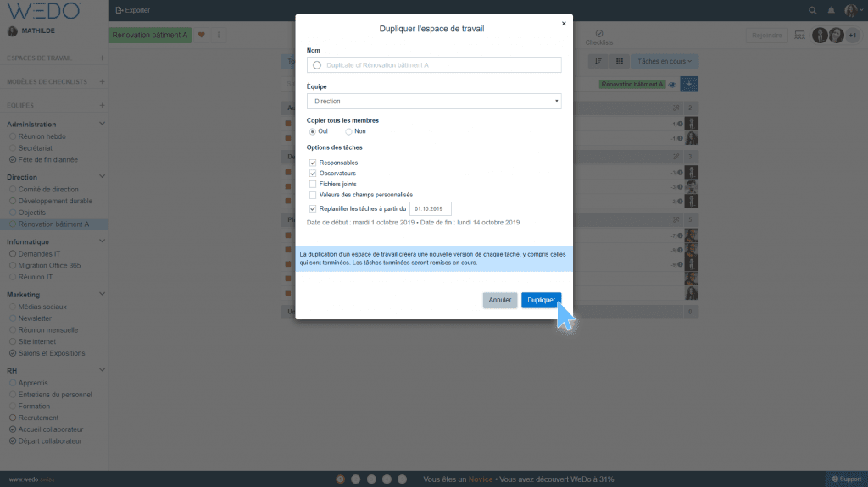The height and width of the screenshot is (487, 868).
Task: Open the three-dot workspace options menu
Action: click(x=219, y=35)
